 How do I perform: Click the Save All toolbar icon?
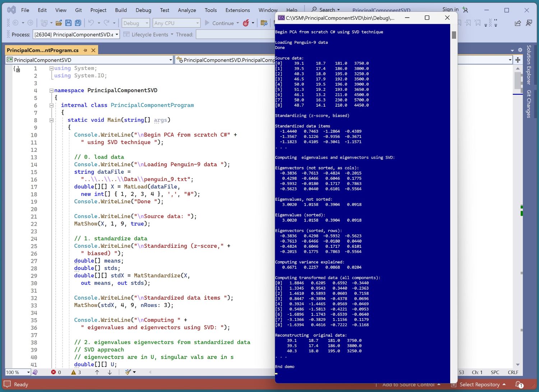(78, 23)
